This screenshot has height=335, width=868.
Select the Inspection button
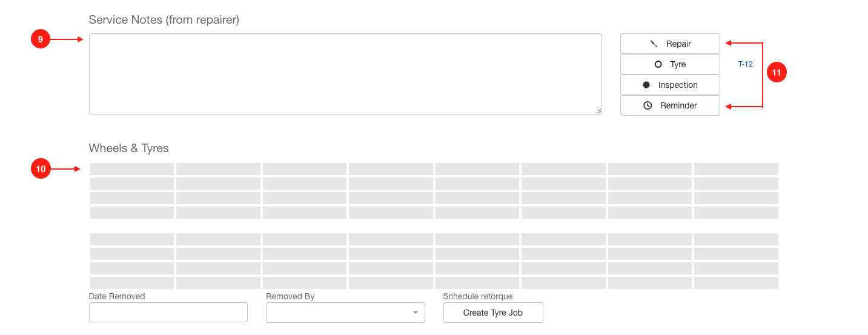[x=670, y=85]
